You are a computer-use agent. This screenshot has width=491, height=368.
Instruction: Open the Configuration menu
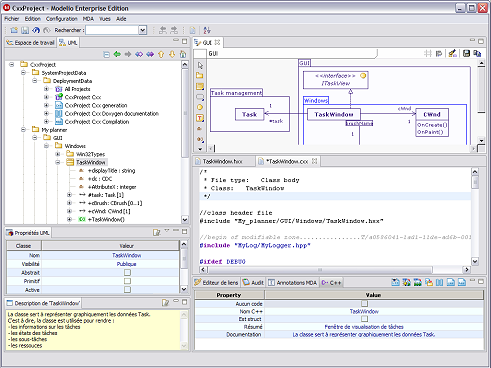(62, 19)
